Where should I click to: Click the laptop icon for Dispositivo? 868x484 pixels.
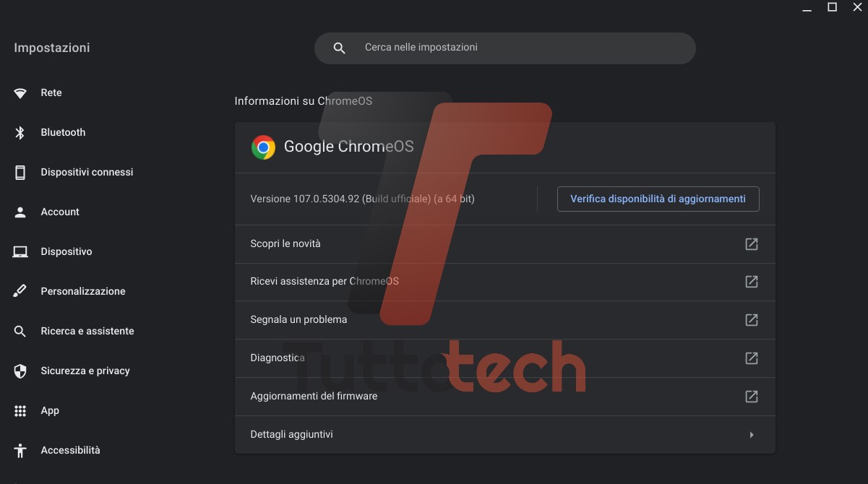click(x=20, y=252)
